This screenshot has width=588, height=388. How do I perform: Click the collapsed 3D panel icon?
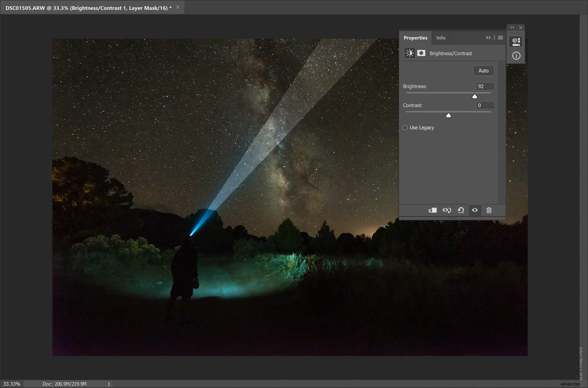click(x=516, y=41)
